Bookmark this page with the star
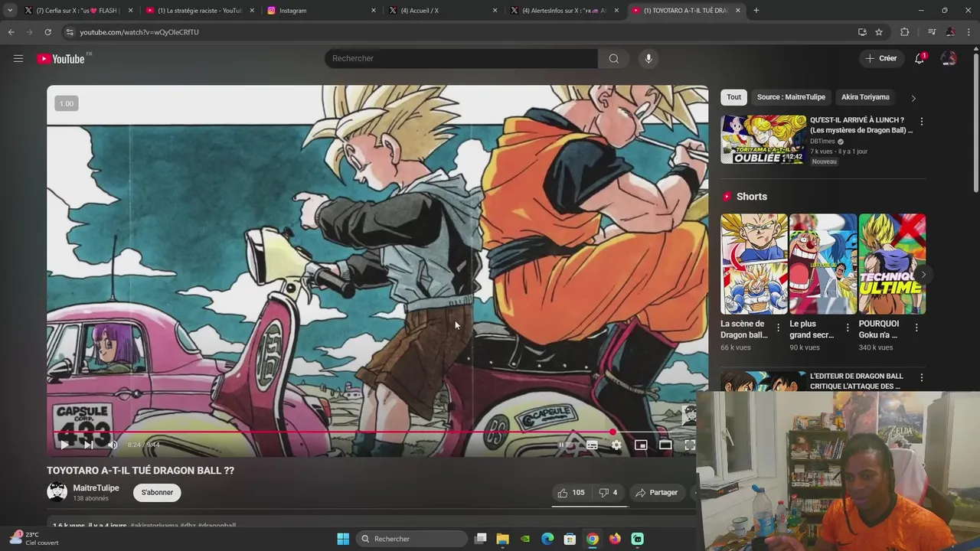980x551 pixels. click(x=879, y=32)
